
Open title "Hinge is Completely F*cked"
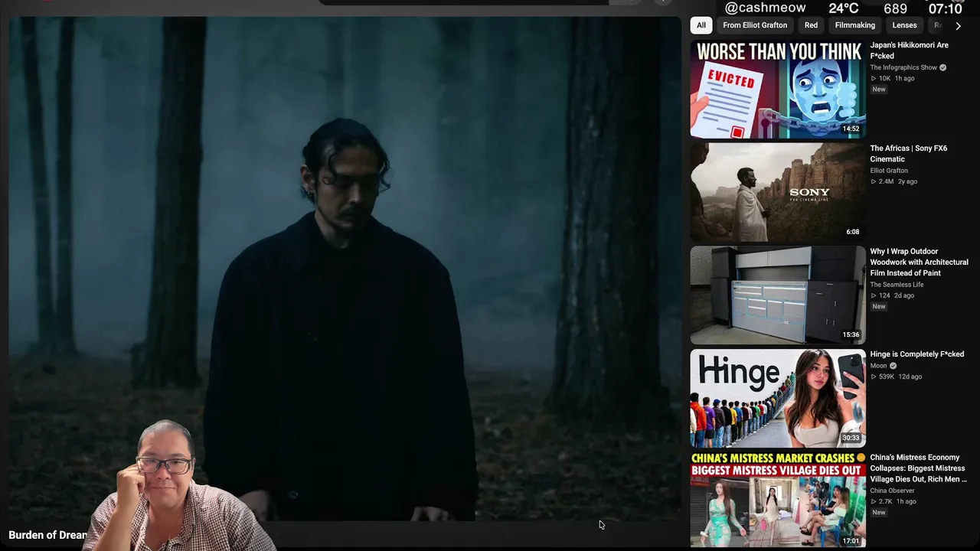coord(916,354)
